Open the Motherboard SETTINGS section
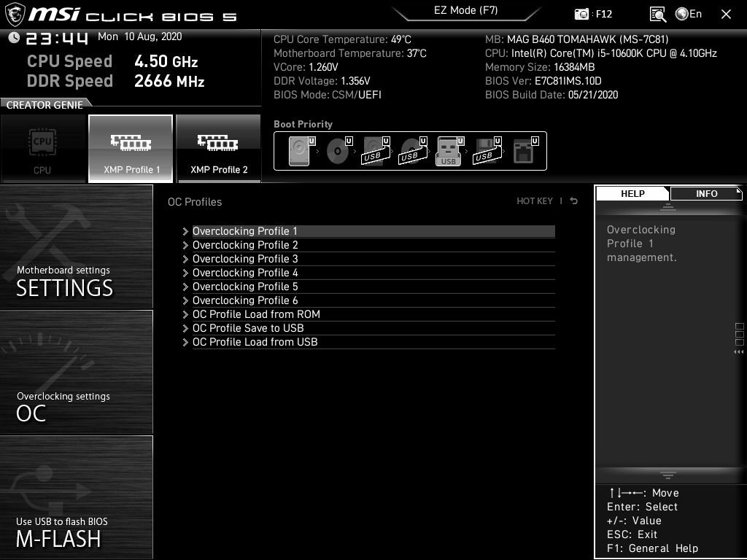 pos(76,246)
